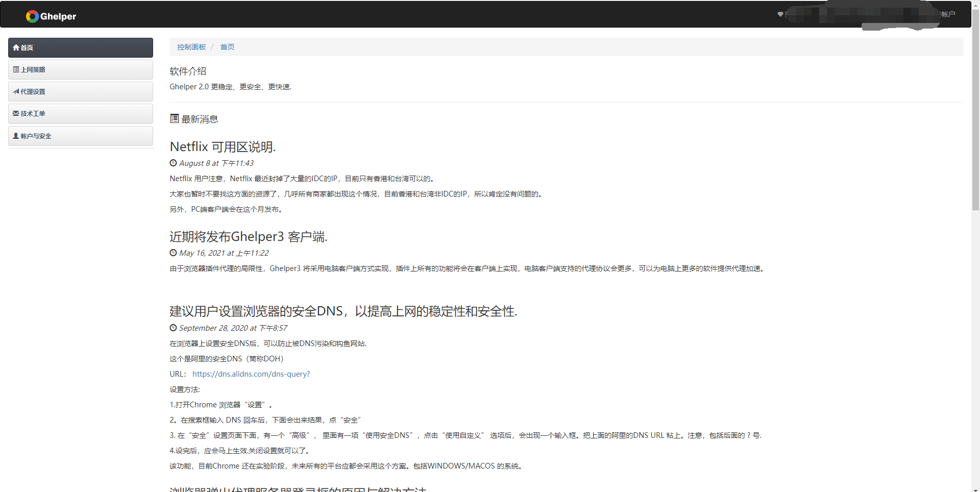Click the list icon beside 上网策略
Viewport: 980px width, 492px height.
point(16,69)
